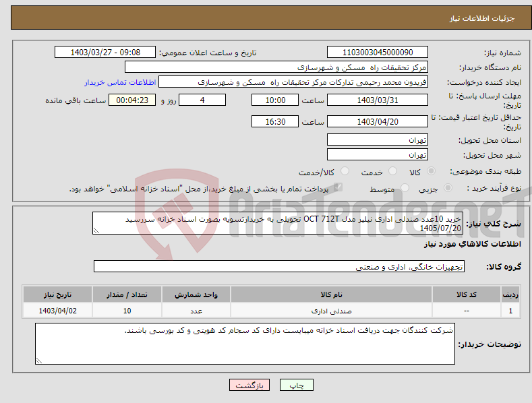Click the delivery city field تهران
Viewport: 532px width, 403px height.
(378, 154)
